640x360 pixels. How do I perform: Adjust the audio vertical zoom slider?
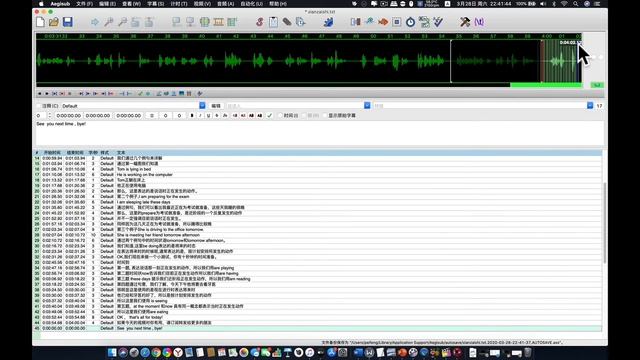click(x=594, y=57)
